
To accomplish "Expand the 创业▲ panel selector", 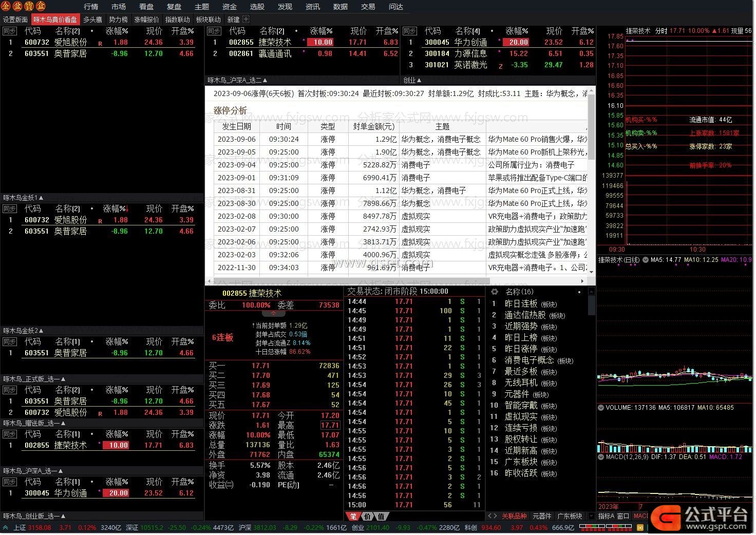I will click(x=412, y=80).
